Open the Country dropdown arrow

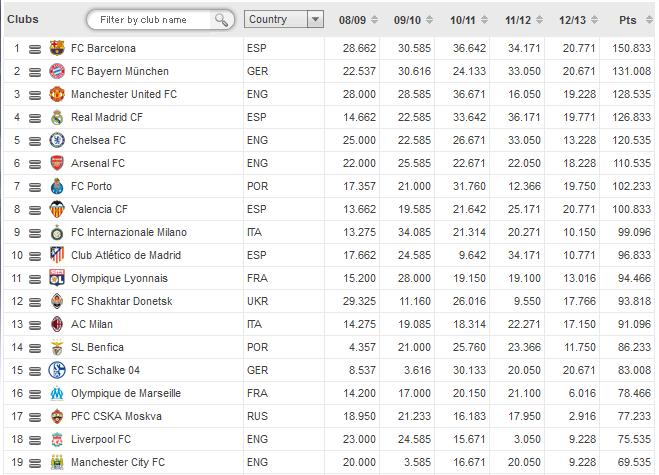315,19
